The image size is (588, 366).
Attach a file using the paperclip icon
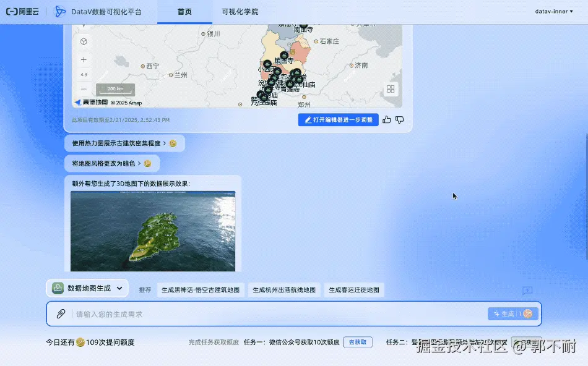60,313
